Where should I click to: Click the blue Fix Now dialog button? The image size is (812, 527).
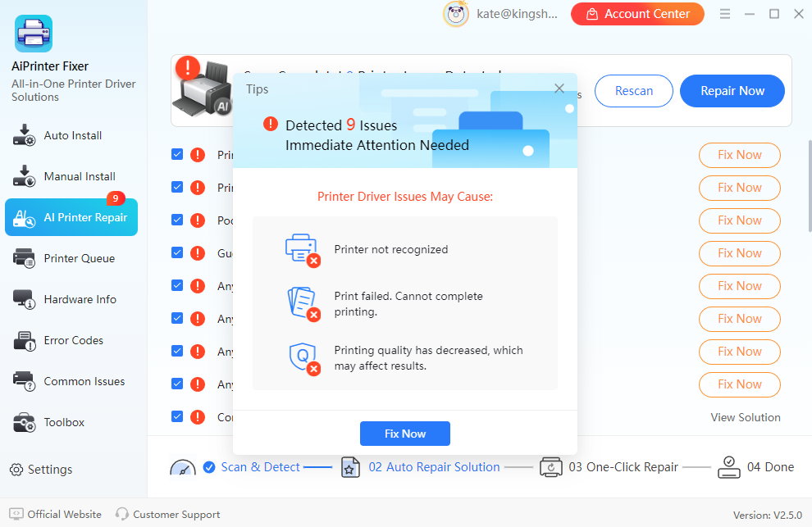coord(405,434)
